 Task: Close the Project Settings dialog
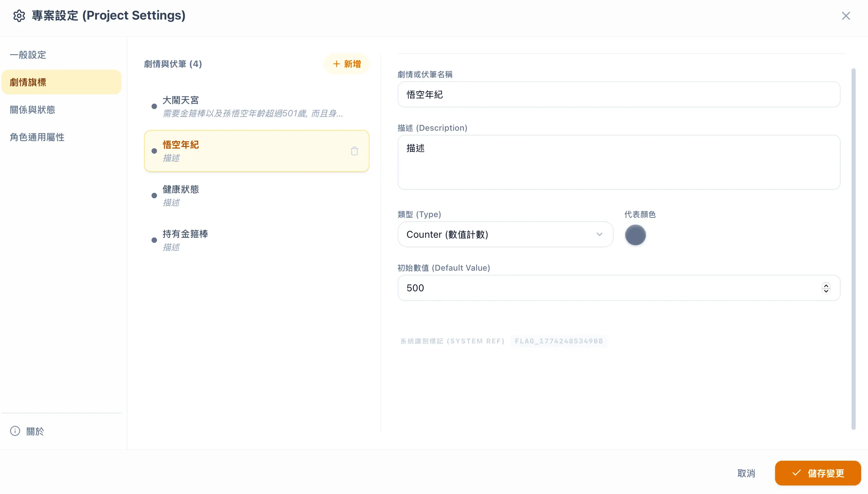pyautogui.click(x=846, y=16)
